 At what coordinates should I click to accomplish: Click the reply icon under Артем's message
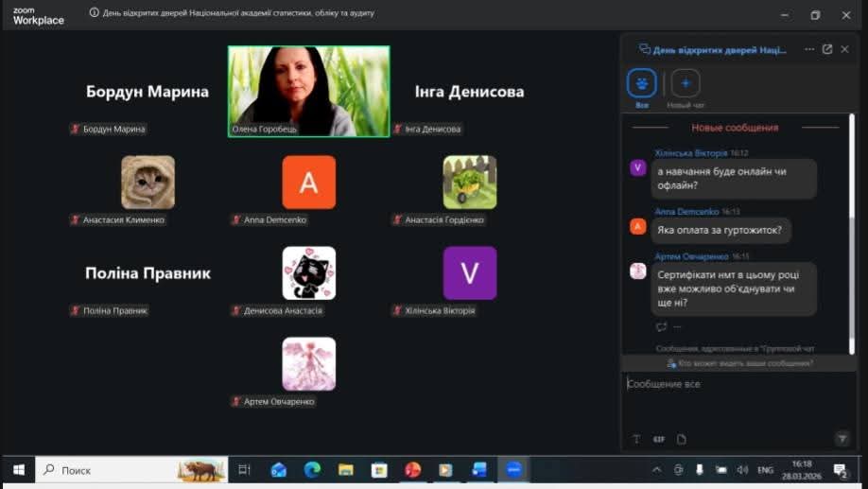[661, 326]
